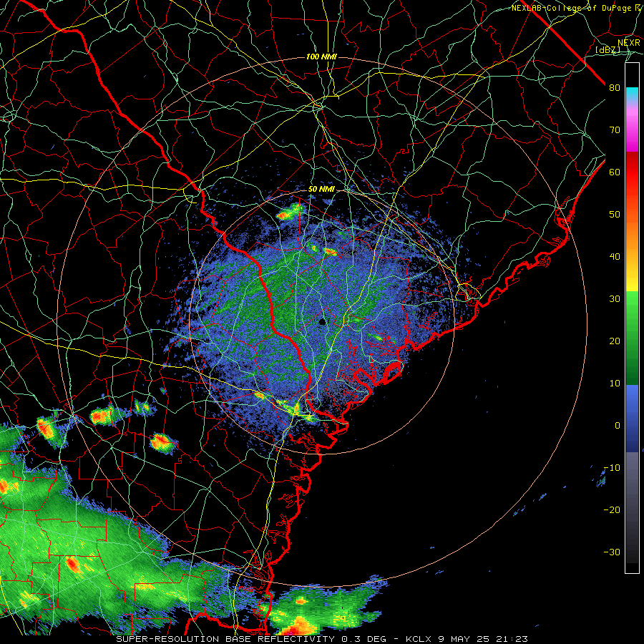Click the 50 NMI range ring label
Screen dimensions: 644x644
[x=321, y=190]
